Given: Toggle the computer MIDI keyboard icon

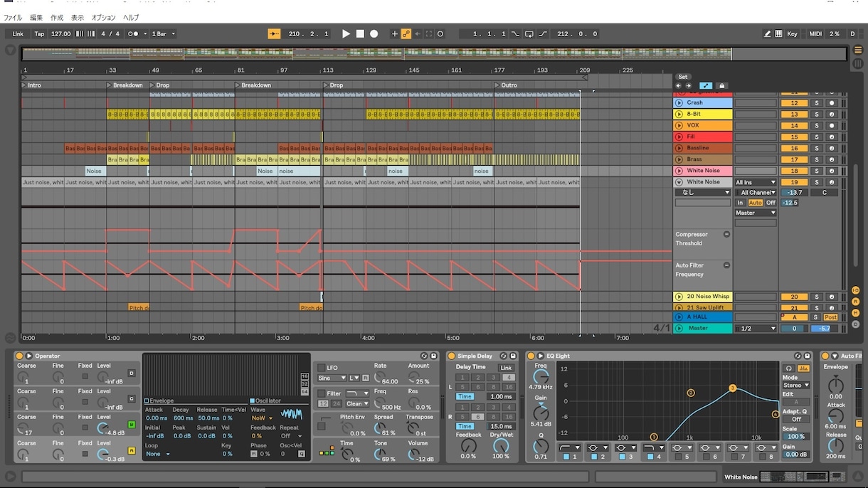Looking at the screenshot, I should [778, 33].
